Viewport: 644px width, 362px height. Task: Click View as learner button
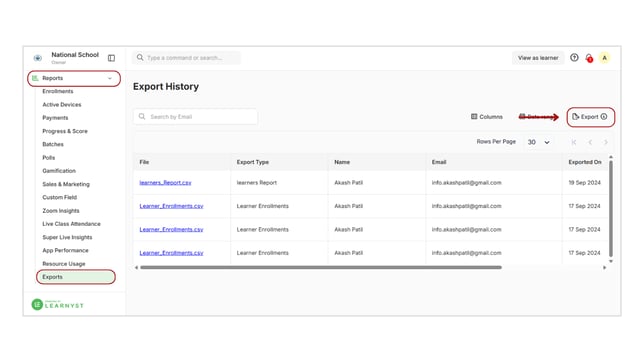tap(538, 58)
